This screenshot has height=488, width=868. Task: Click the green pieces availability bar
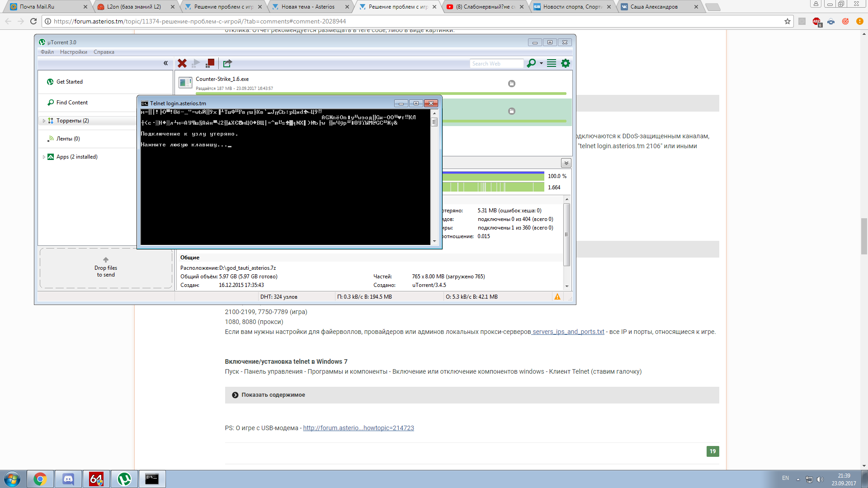click(493, 187)
